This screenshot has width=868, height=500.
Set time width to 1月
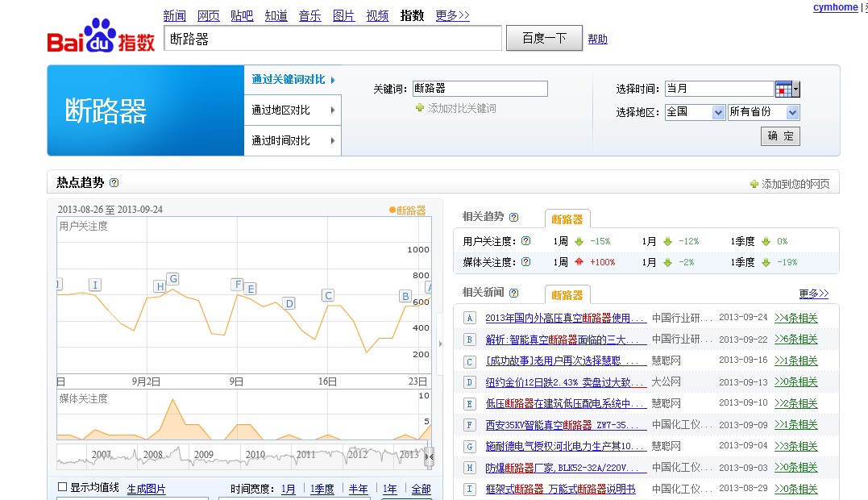coord(288,489)
